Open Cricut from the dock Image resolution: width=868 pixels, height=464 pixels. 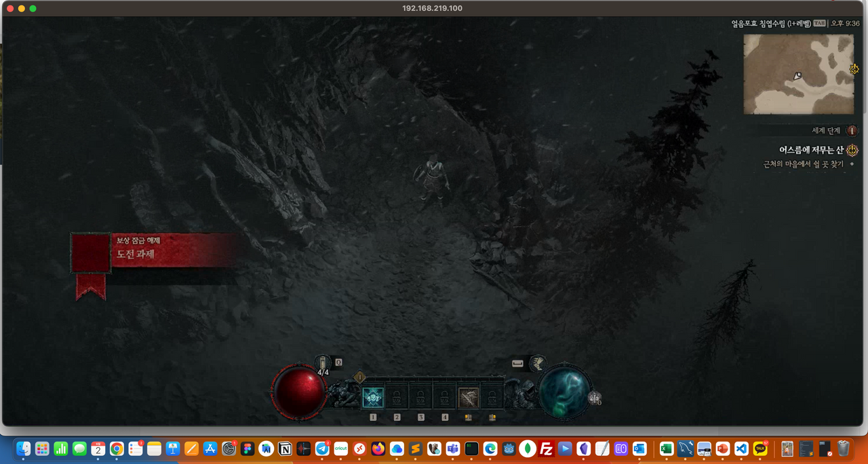pos(340,448)
